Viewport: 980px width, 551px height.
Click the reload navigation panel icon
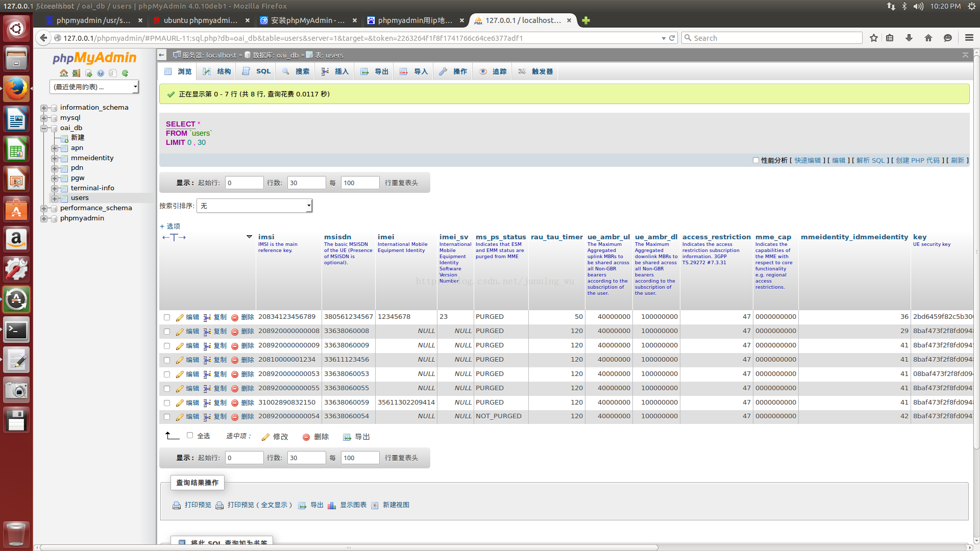click(x=125, y=73)
